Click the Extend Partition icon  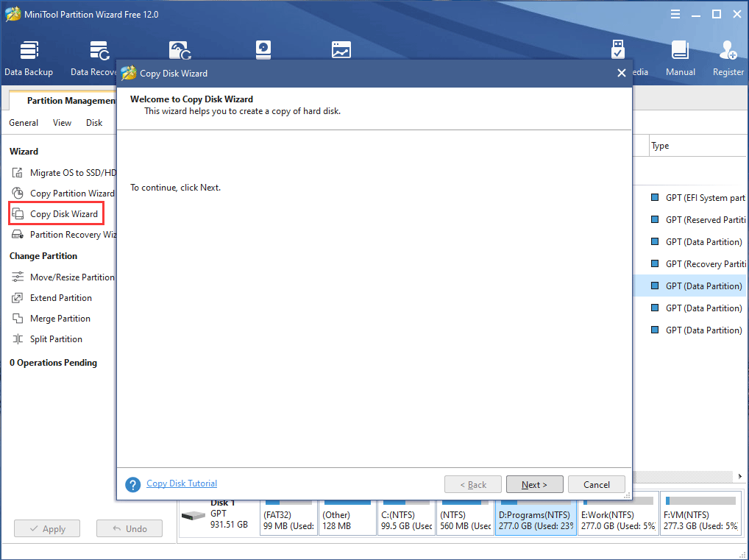pos(18,298)
